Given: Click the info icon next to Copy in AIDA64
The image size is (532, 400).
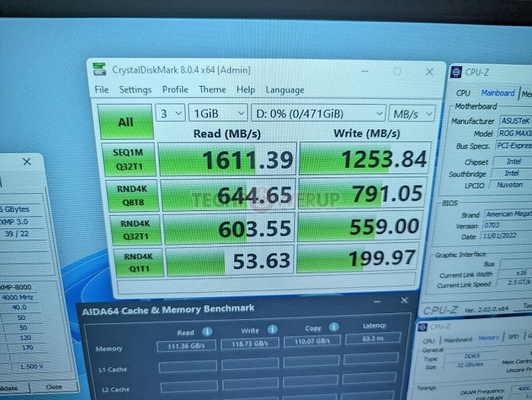Looking at the screenshot, I should click(333, 326).
